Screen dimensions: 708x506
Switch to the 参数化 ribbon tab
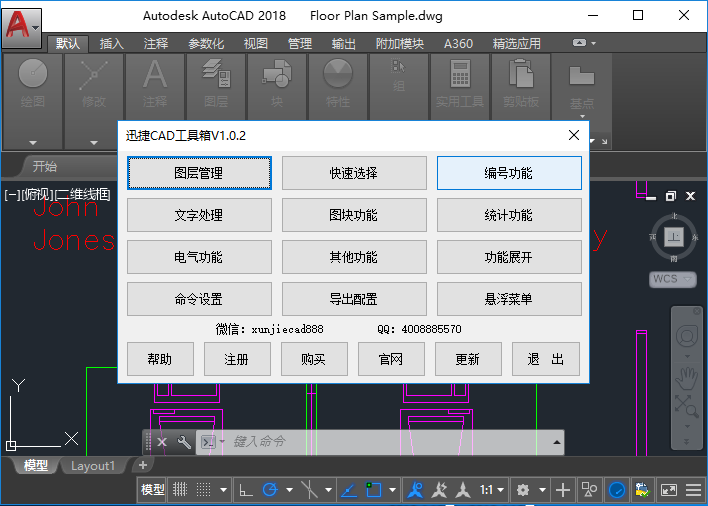point(206,44)
